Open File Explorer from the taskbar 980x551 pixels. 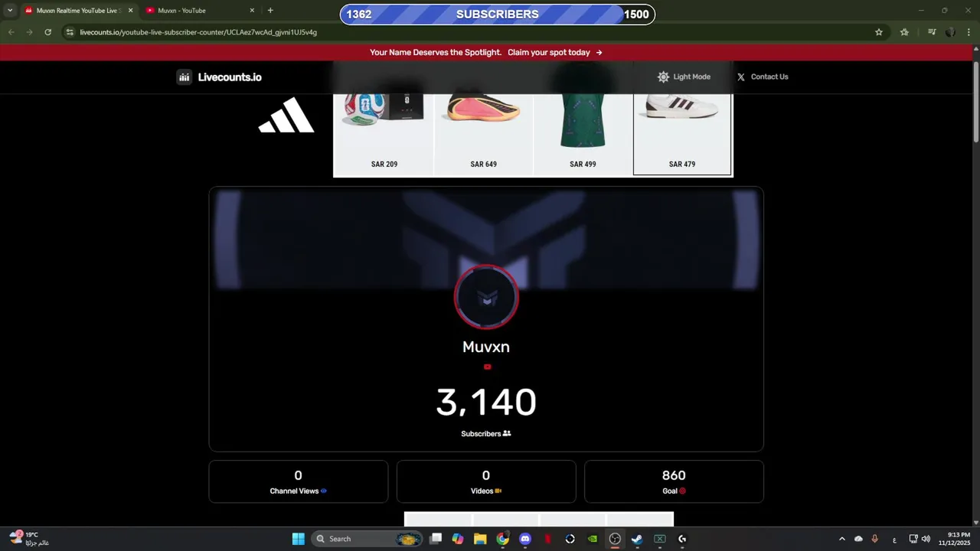click(480, 539)
